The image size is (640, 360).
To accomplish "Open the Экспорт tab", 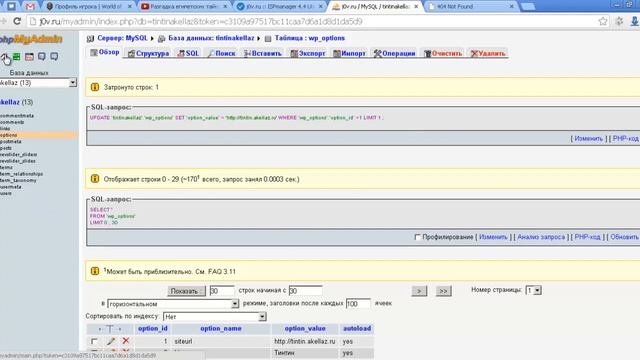I will (x=308, y=53).
